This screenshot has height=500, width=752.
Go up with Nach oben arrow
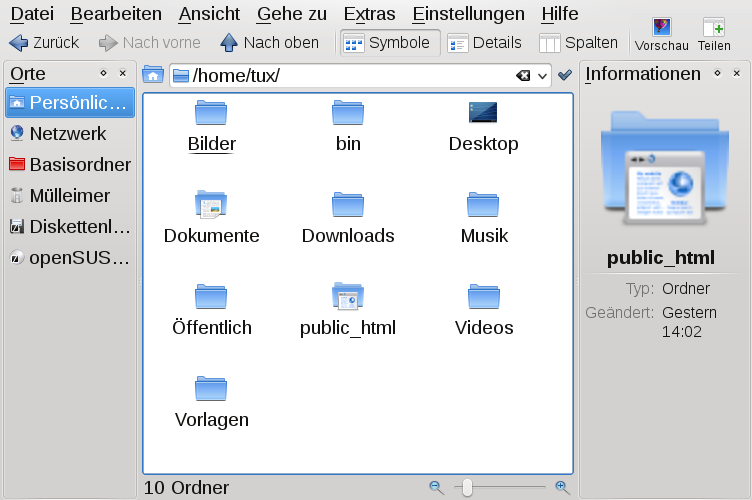click(x=229, y=43)
